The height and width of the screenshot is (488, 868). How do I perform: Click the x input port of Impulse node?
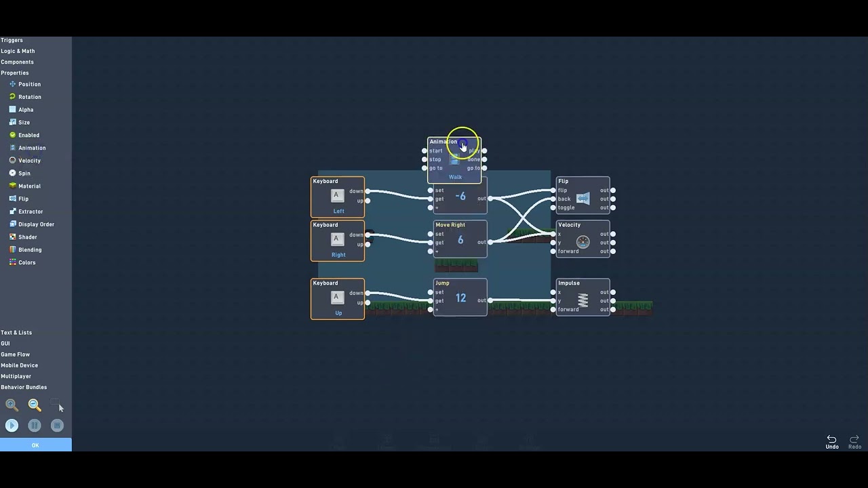pos(553,292)
